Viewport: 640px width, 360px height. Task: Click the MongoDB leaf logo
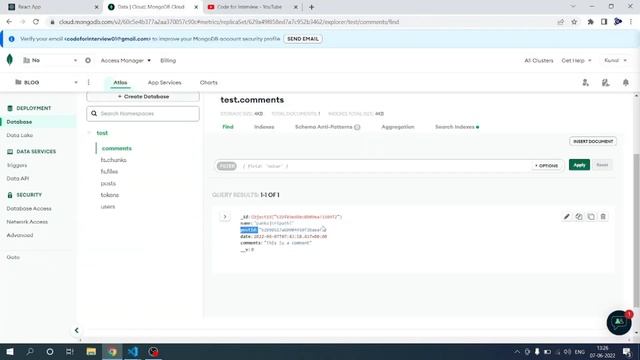[x=10, y=60]
